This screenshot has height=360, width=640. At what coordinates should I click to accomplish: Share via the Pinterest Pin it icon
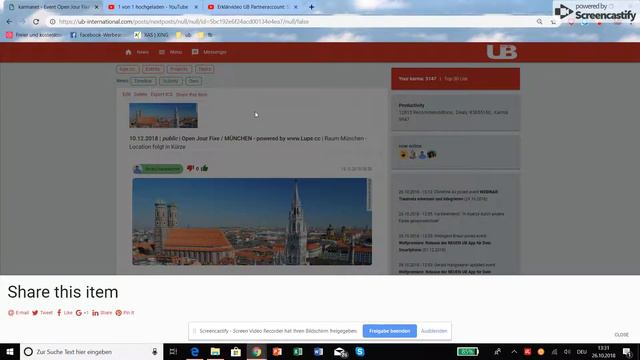point(125,313)
